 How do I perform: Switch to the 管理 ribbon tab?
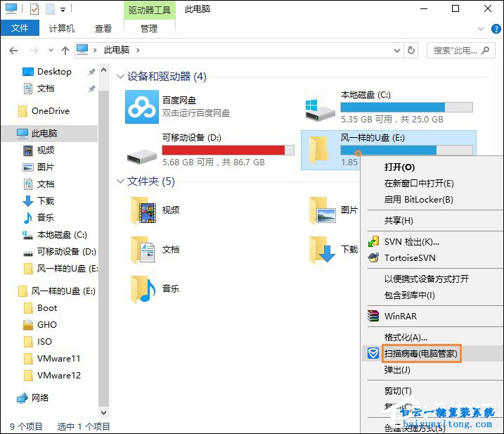[x=149, y=29]
